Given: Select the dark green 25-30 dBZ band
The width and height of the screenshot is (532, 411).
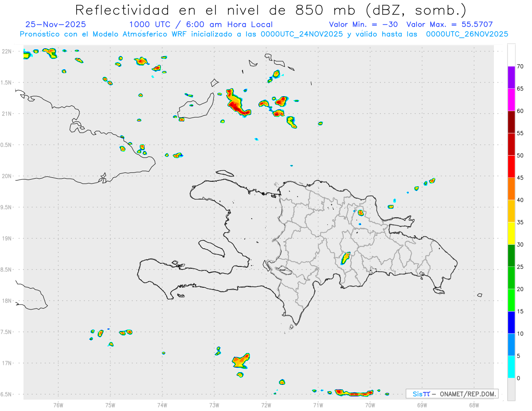Looking at the screenshot, I should tap(511, 256).
